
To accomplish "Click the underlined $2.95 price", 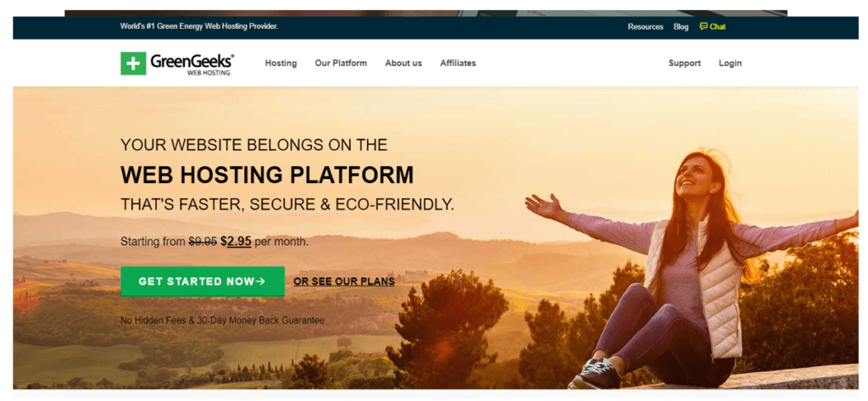I will [x=236, y=242].
